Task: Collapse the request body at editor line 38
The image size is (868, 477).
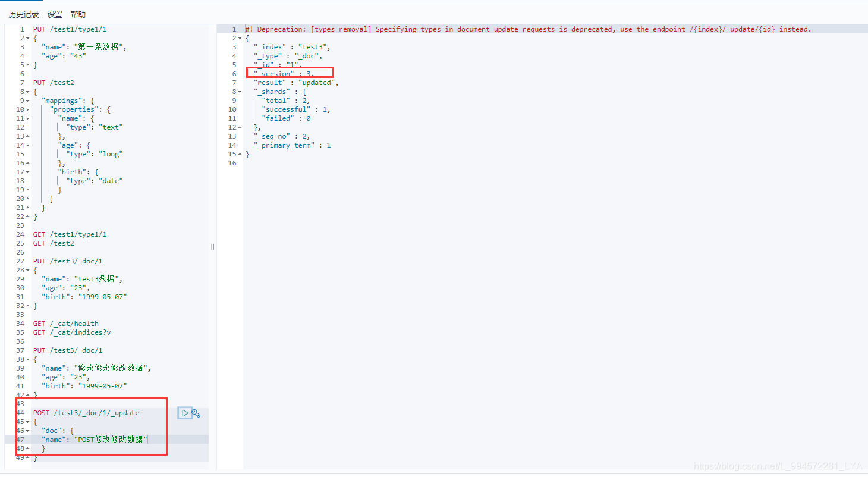Action: (x=28, y=360)
